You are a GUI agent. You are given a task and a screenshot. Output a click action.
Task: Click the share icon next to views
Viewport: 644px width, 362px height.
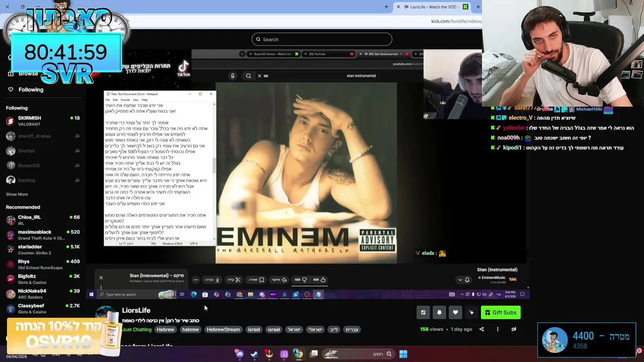click(x=481, y=329)
